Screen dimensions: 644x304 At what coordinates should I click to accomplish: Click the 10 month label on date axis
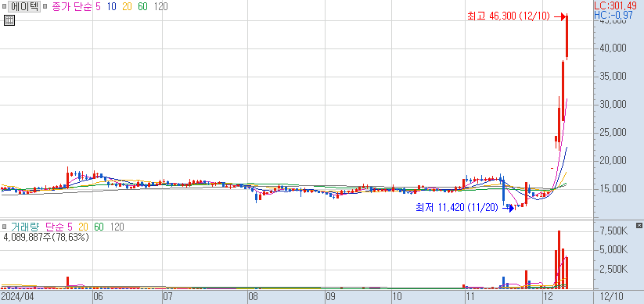[397, 296]
